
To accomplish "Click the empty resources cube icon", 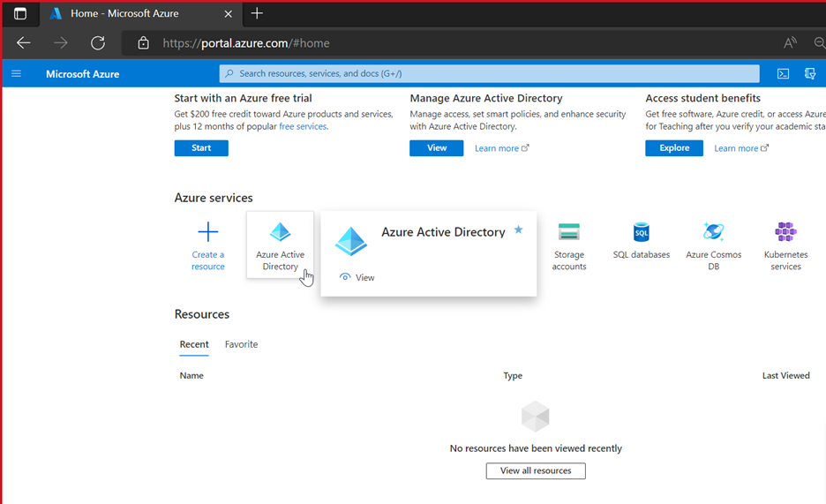I will coord(535,416).
